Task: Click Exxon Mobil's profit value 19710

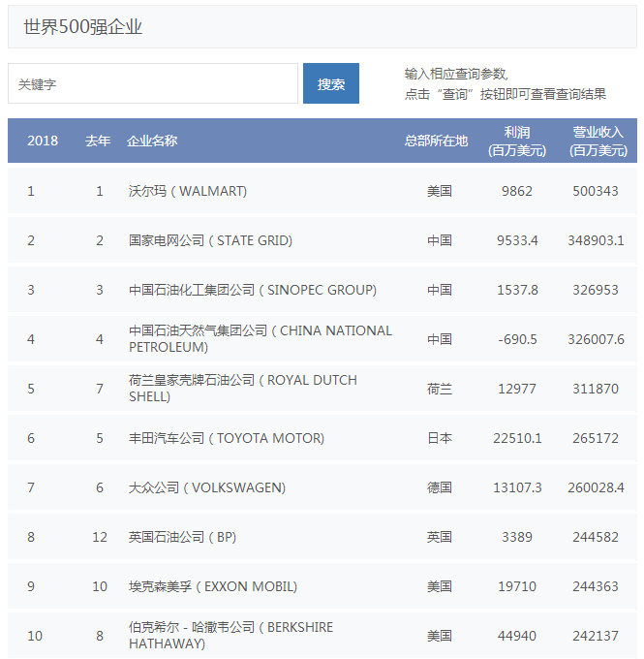Action: (x=517, y=586)
